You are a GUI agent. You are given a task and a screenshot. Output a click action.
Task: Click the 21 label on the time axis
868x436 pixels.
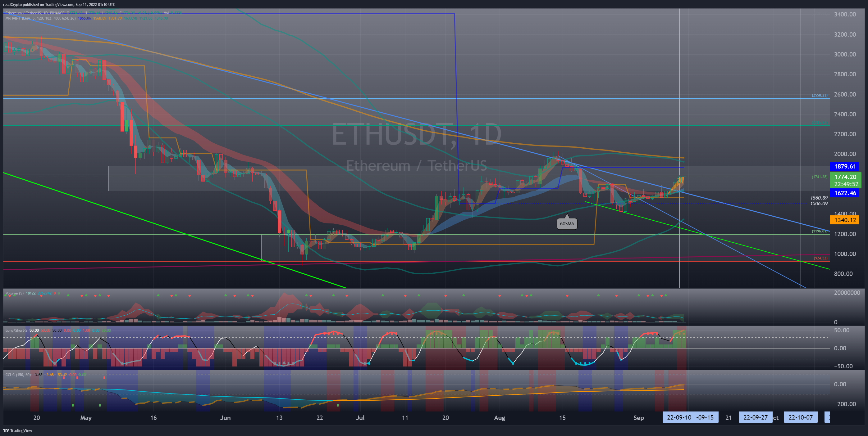[x=729, y=418]
